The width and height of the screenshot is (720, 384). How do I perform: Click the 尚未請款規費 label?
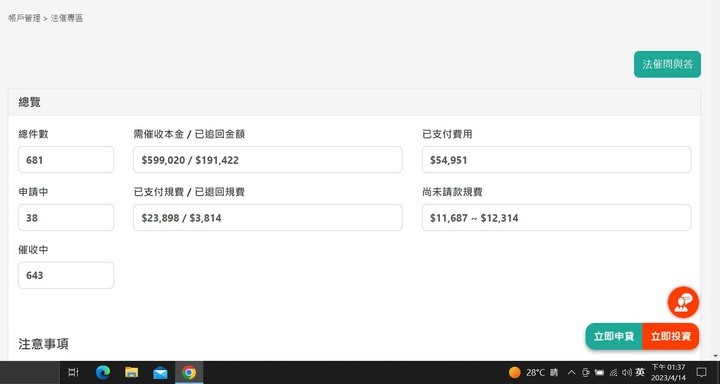pyautogui.click(x=452, y=192)
